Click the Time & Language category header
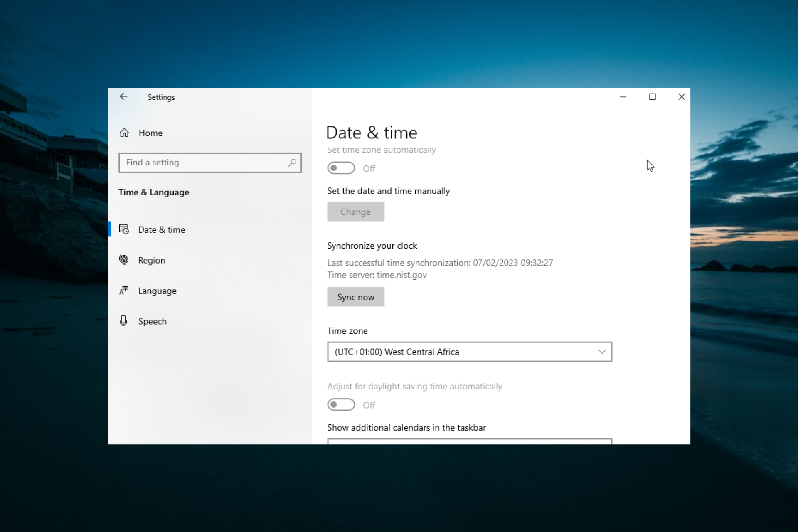The image size is (798, 532). coord(153,192)
